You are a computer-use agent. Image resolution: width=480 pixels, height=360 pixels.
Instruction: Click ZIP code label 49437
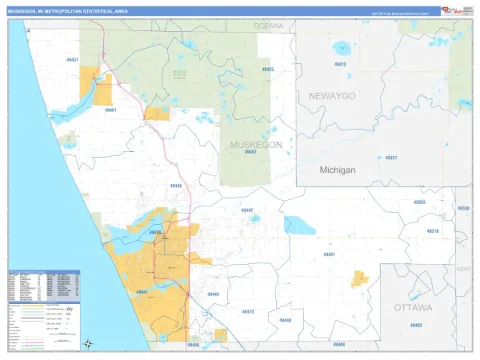(x=72, y=60)
